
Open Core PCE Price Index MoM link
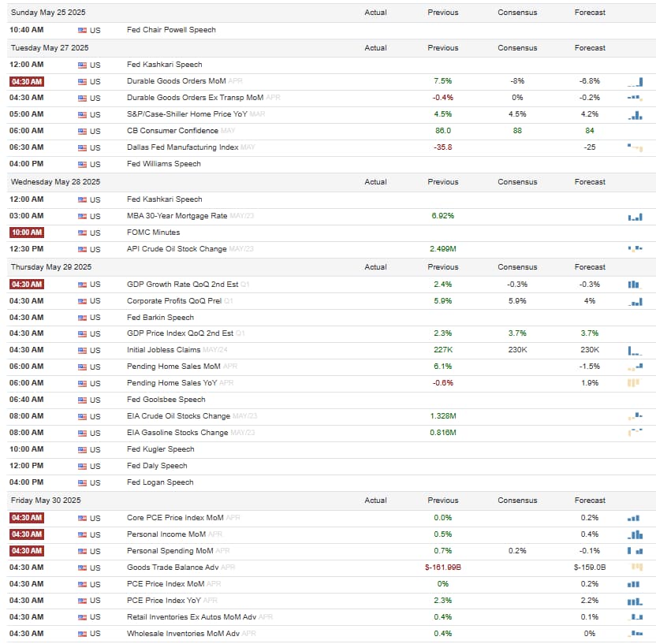click(175, 518)
